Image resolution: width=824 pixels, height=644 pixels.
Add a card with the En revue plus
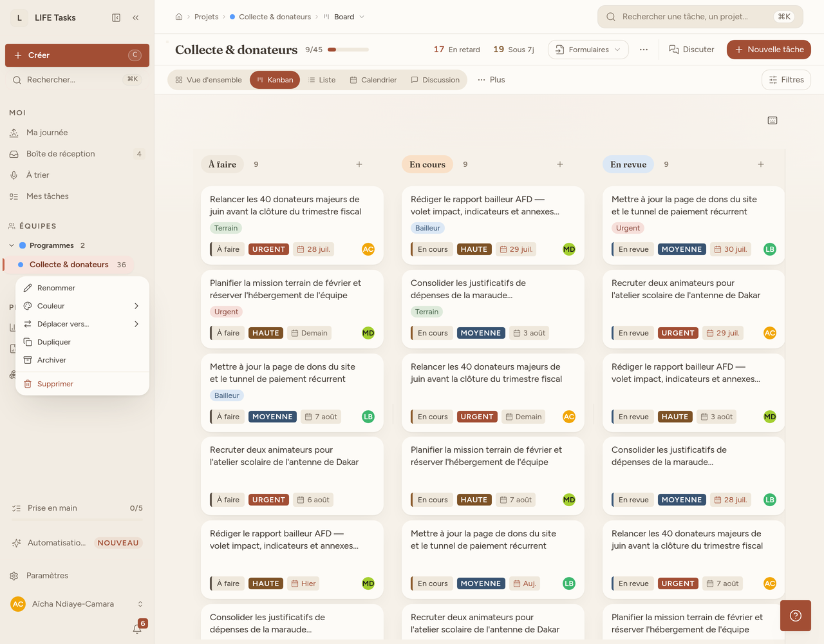(761, 164)
